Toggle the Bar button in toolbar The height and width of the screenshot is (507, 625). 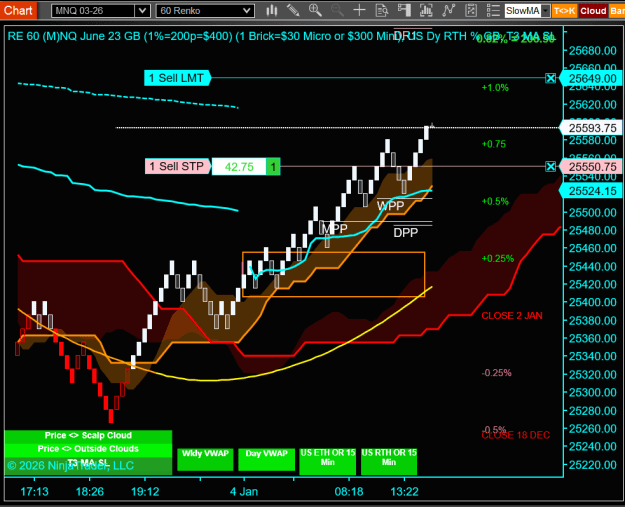point(617,11)
